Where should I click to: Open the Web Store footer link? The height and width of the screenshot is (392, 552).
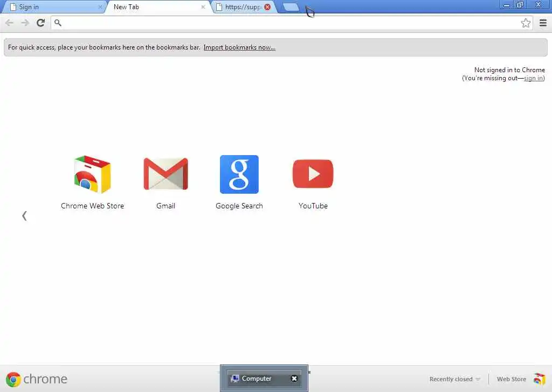tap(511, 379)
